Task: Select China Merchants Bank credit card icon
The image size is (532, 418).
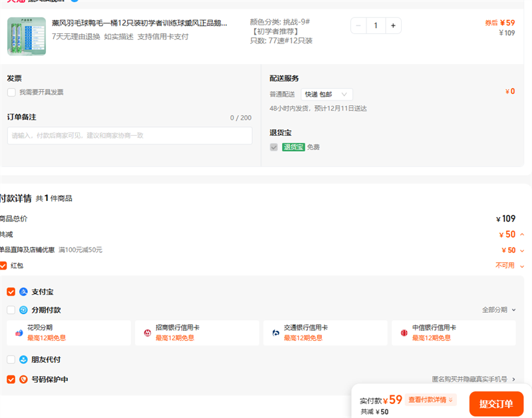Action: pos(148,333)
